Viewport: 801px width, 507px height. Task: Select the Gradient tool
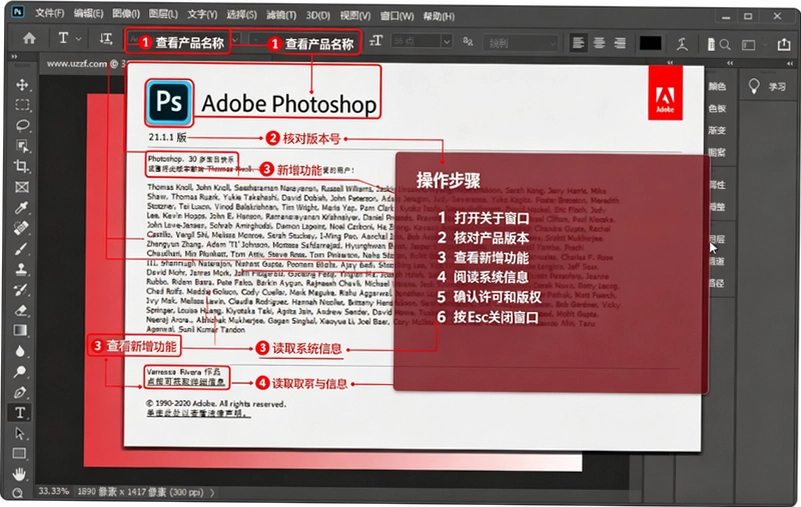pyautogui.click(x=21, y=331)
